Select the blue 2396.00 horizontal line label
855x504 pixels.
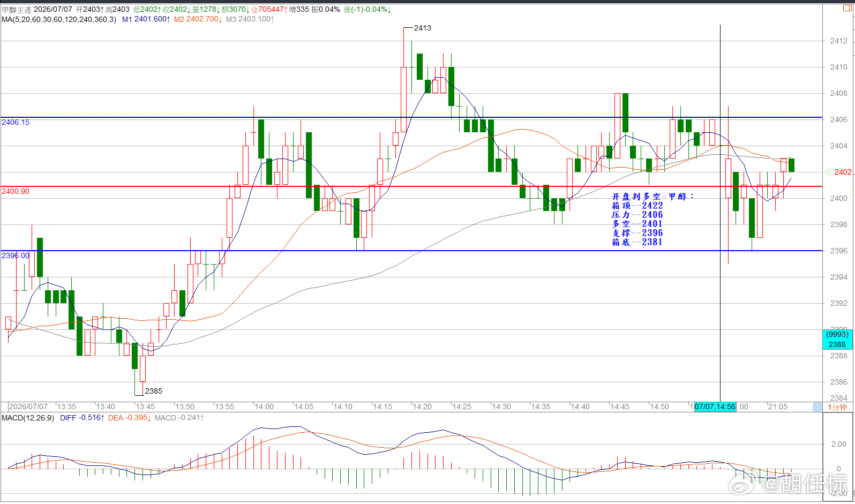16,255
